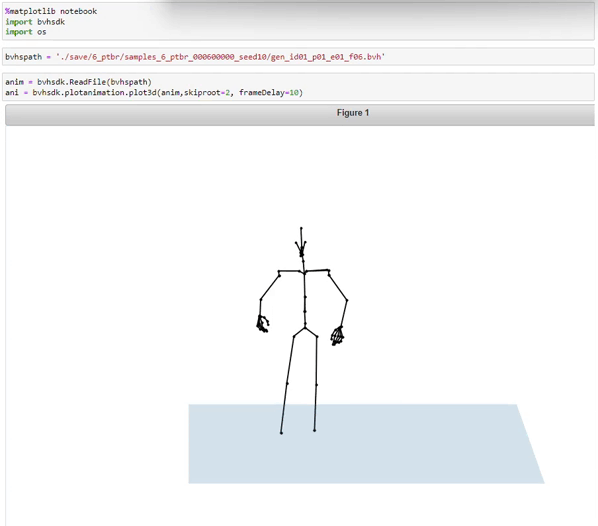Click the bvh file path string
Image resolution: width=598 pixels, height=526 pixels.
(220, 57)
